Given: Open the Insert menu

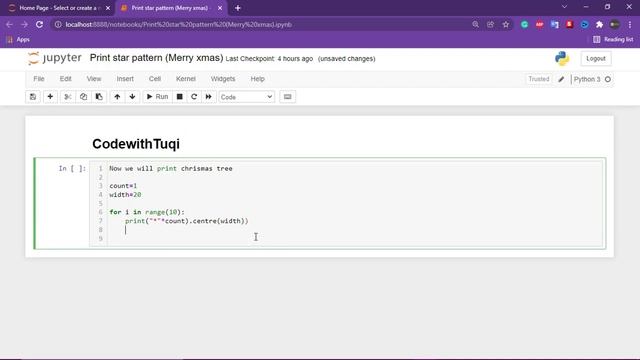Looking at the screenshot, I should pyautogui.click(x=125, y=79).
